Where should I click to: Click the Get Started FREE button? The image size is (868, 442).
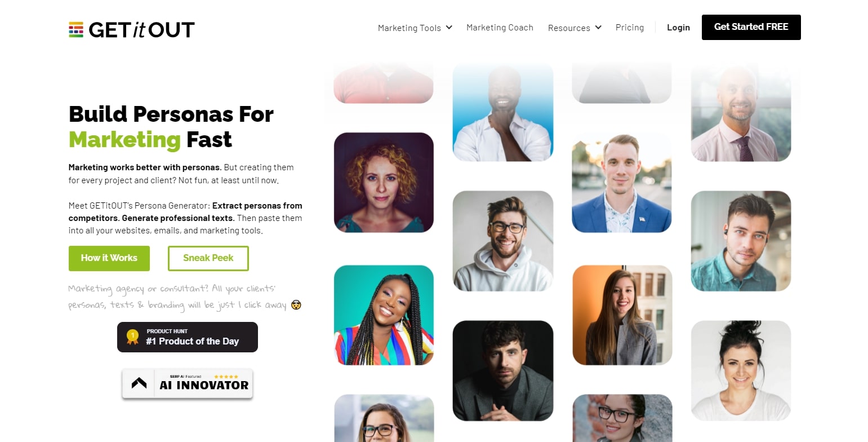click(x=751, y=27)
